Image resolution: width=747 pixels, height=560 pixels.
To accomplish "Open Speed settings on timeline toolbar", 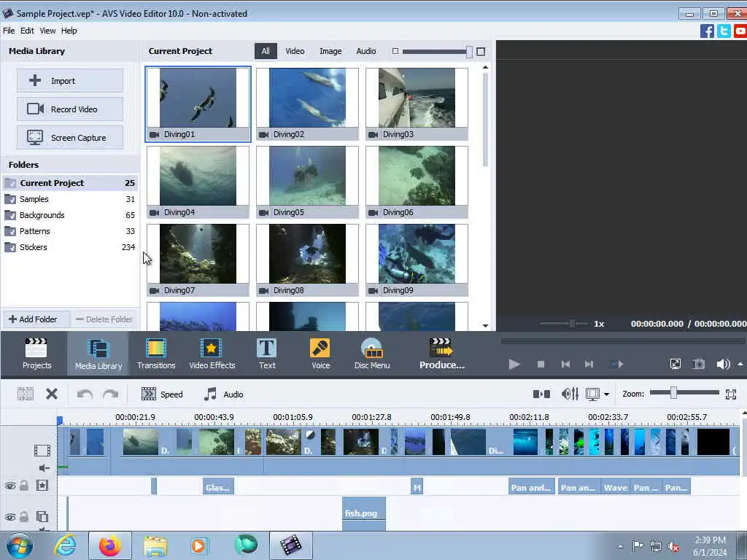I will (162, 394).
